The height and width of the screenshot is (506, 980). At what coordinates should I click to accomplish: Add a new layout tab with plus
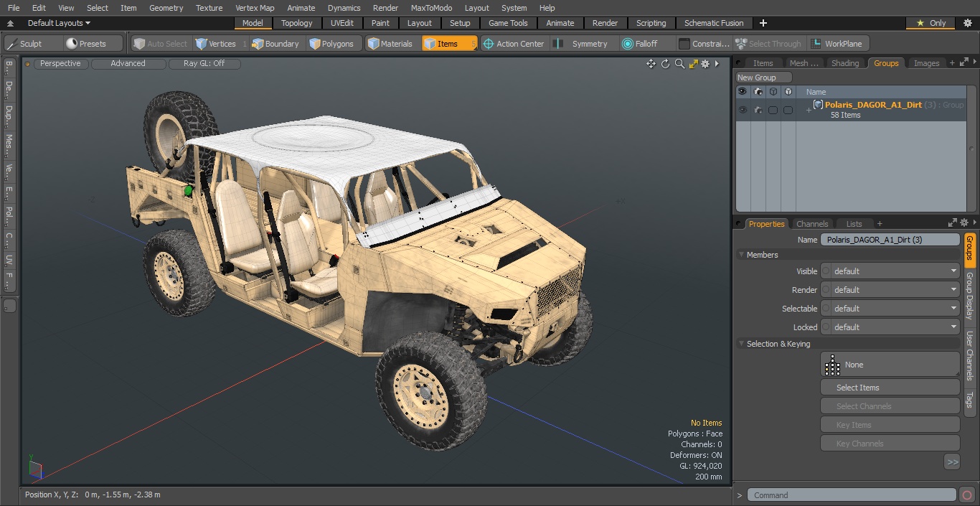(763, 23)
